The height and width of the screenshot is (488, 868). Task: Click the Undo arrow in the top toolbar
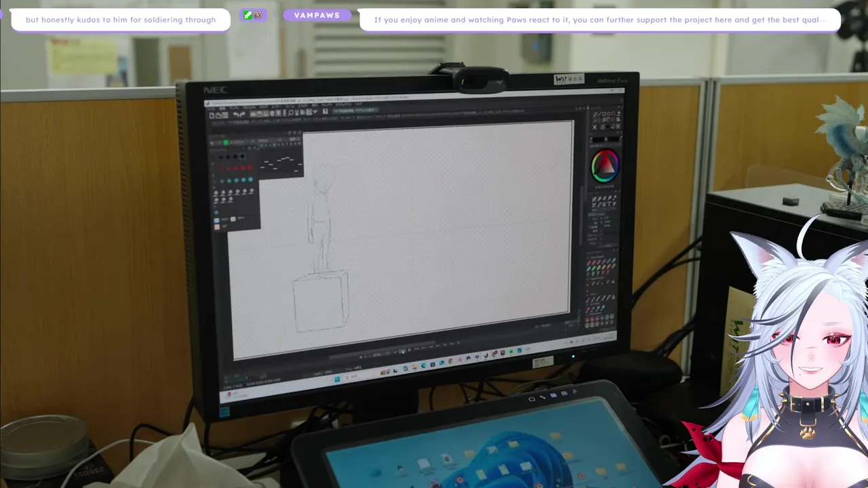(235, 115)
